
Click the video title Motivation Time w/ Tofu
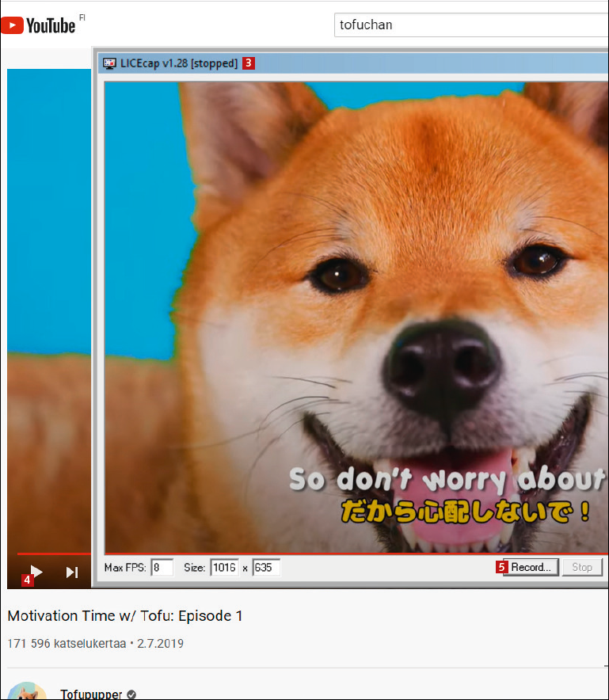124,615
